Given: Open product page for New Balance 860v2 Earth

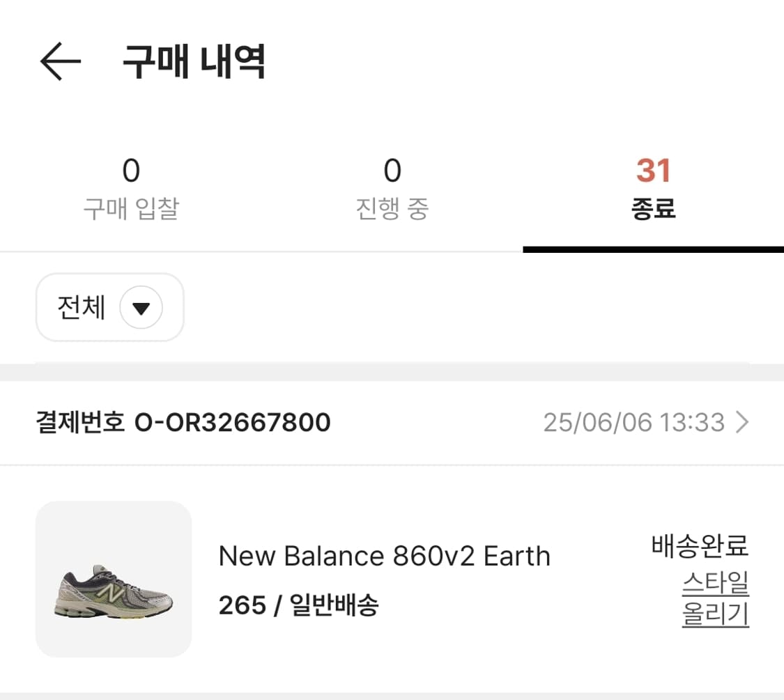Looking at the screenshot, I should pos(384,556).
